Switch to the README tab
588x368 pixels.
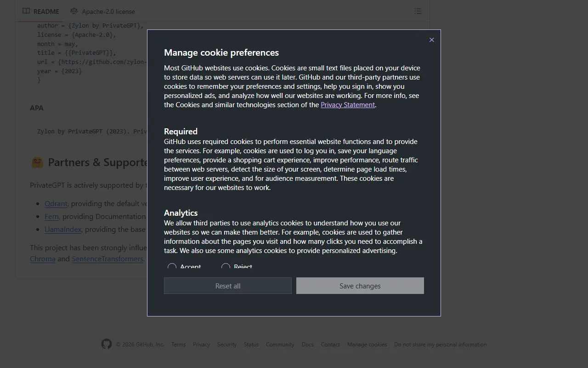tap(46, 11)
